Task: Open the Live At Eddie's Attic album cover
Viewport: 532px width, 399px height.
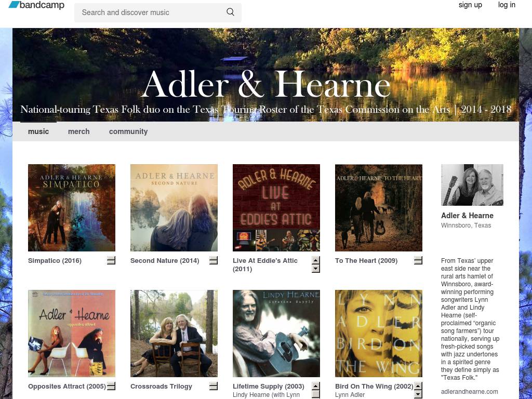Action: point(276,208)
